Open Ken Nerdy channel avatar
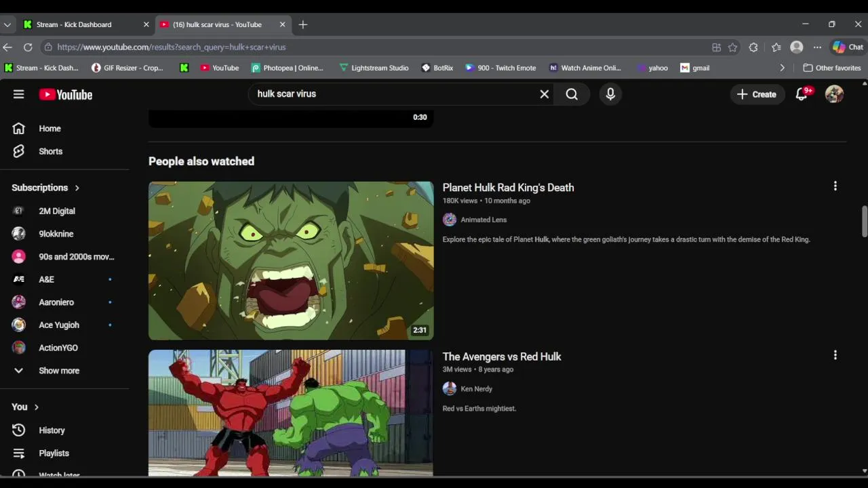Screen dimensions: 868x488 click(x=450, y=388)
